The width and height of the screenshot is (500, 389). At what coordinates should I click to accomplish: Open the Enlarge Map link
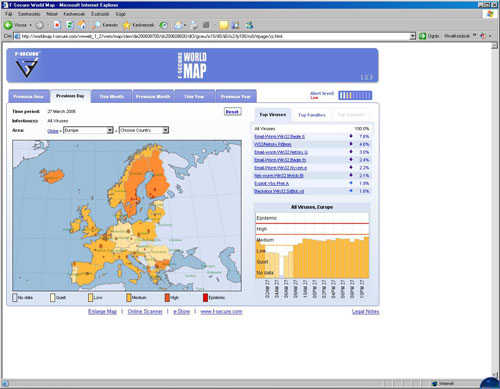[102, 312]
